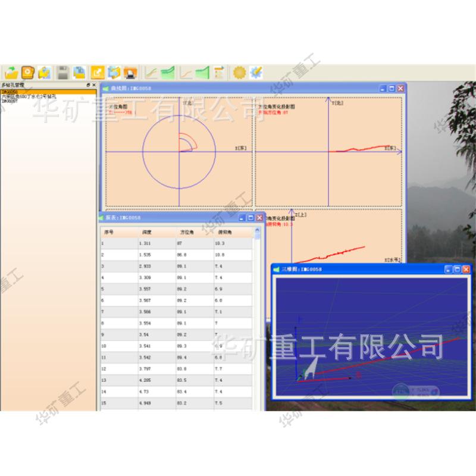The width and height of the screenshot is (476, 476).
Task: Click the printer icon in the toolbar
Action: pyautogui.click(x=130, y=73)
